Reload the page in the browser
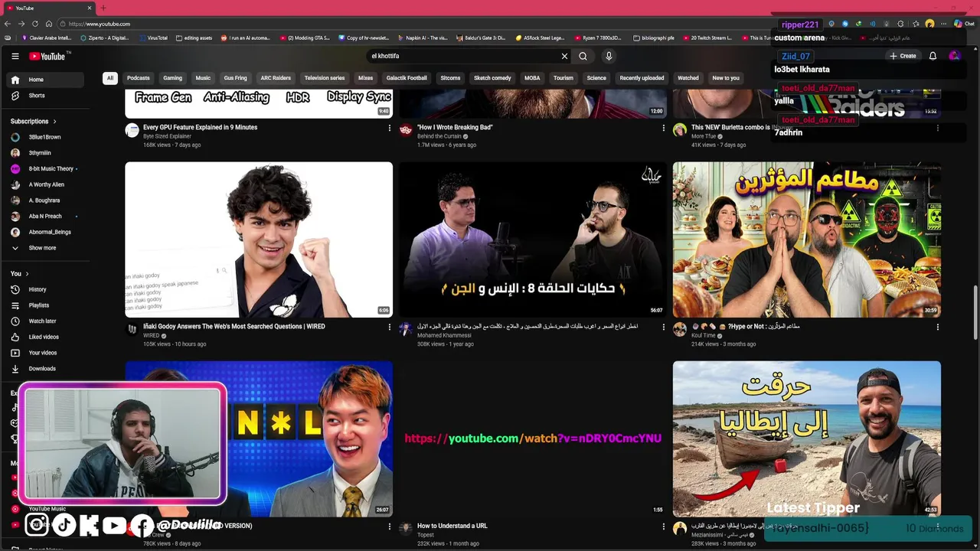980x551 pixels. coord(35,24)
